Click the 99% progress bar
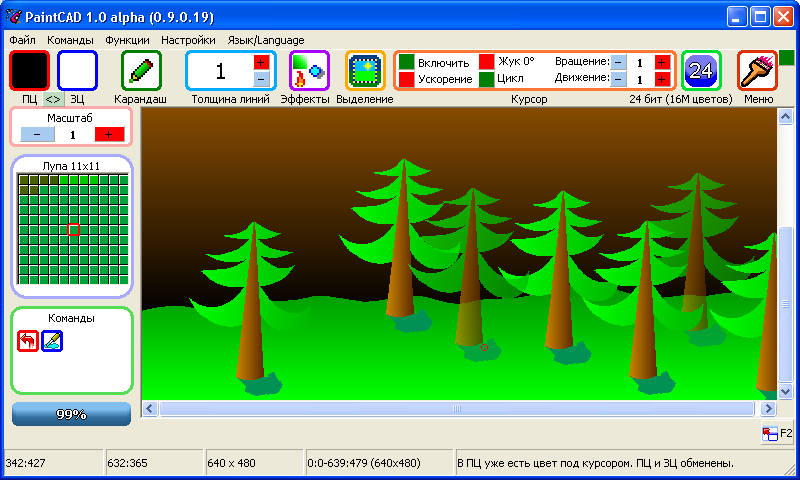Image resolution: width=800 pixels, height=480 pixels. (x=71, y=414)
